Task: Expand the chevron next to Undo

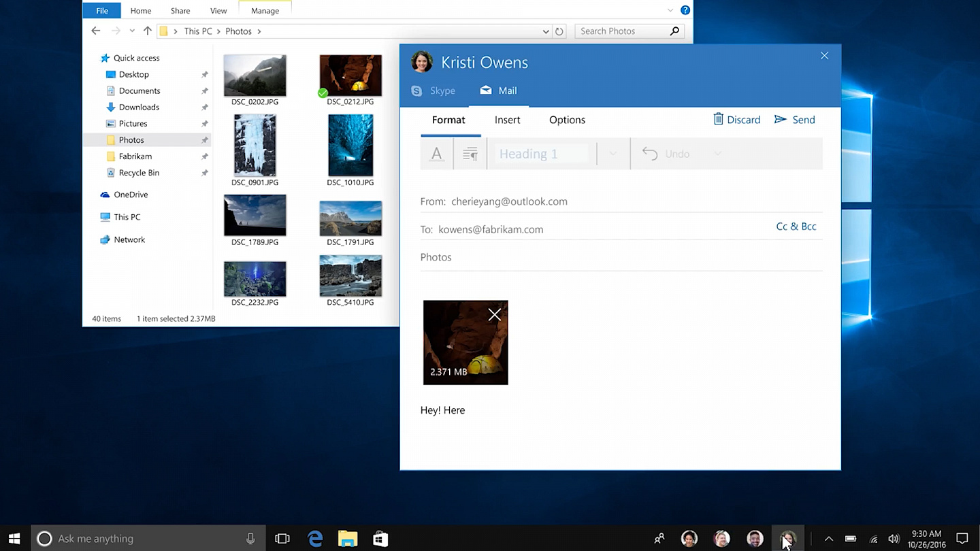Action: [717, 154]
